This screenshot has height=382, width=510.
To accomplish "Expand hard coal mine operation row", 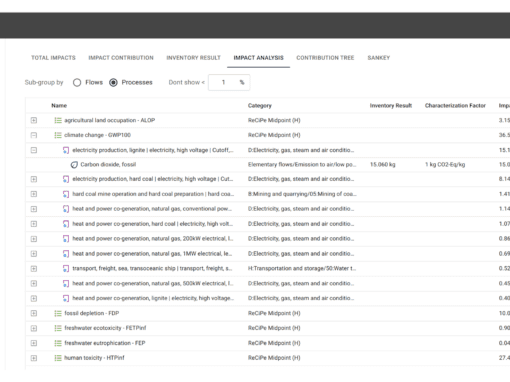I will tap(34, 194).
